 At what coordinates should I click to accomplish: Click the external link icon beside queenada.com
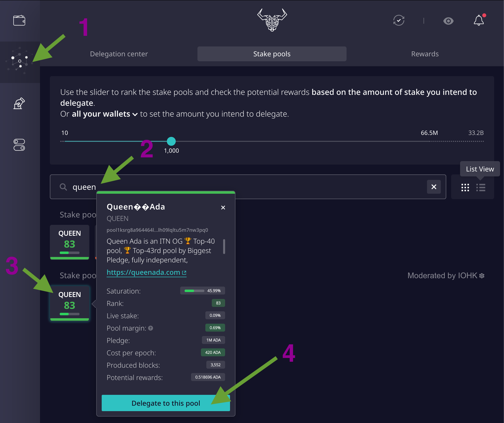[184, 273]
